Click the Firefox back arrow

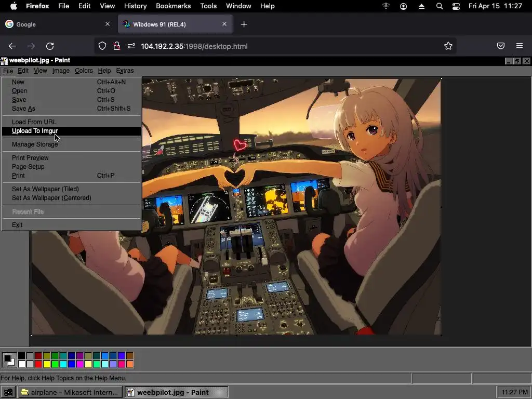tap(12, 46)
